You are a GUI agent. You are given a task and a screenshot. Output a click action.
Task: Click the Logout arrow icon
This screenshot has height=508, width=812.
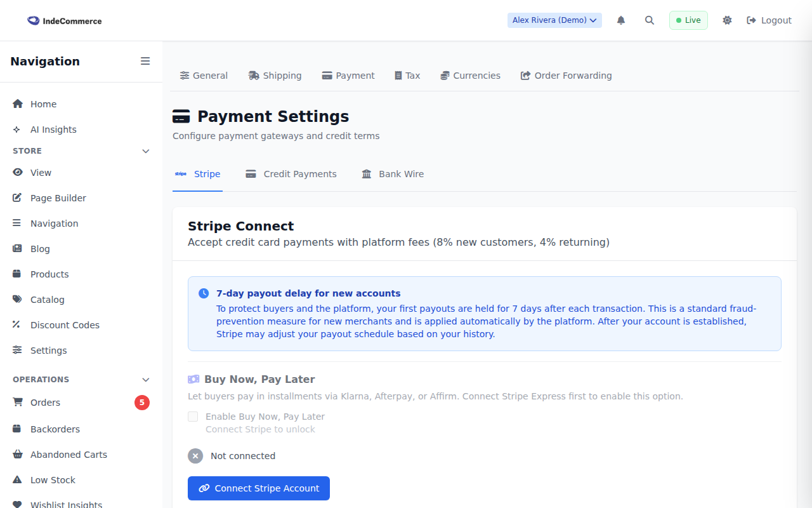pos(752,20)
